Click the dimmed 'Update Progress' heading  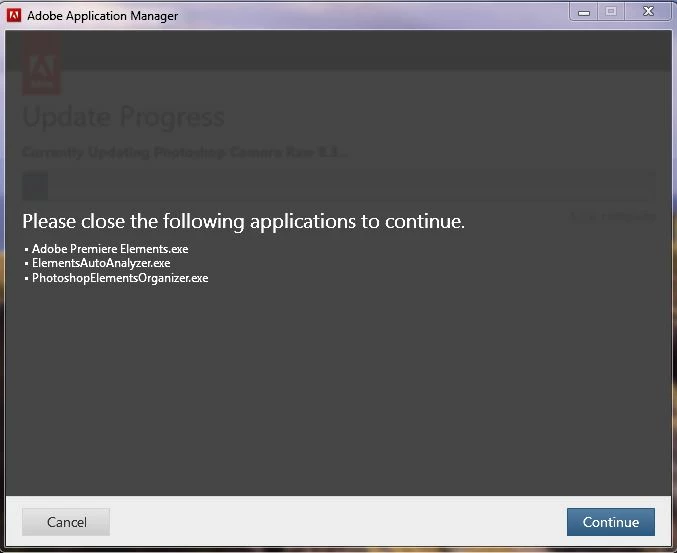(x=123, y=117)
